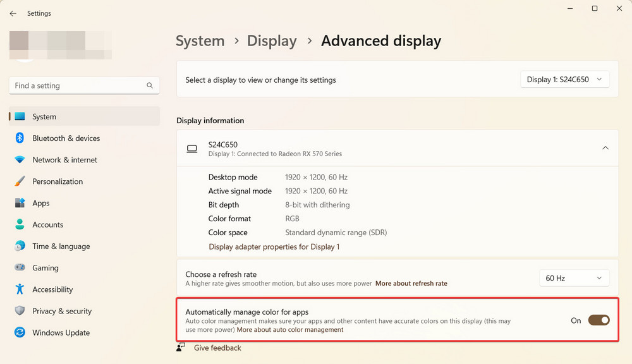Open Personalization via its paintbrush icon
Screen dimensions: 632x364
(20, 181)
